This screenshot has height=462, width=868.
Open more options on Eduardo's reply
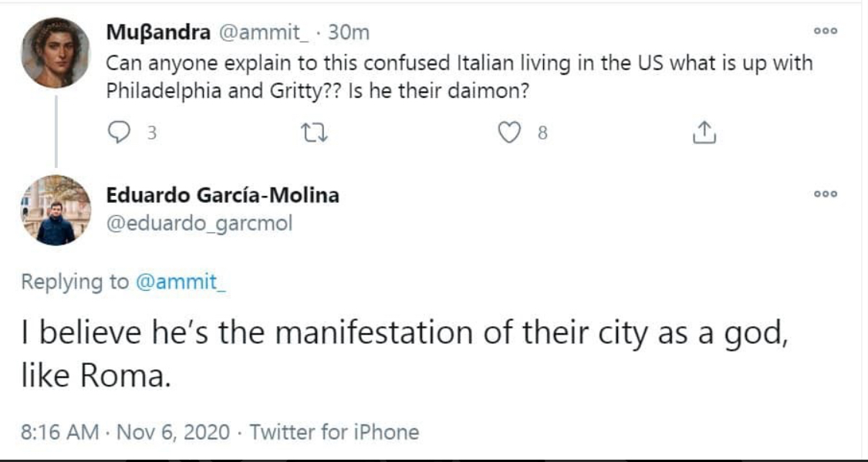pyautogui.click(x=825, y=195)
